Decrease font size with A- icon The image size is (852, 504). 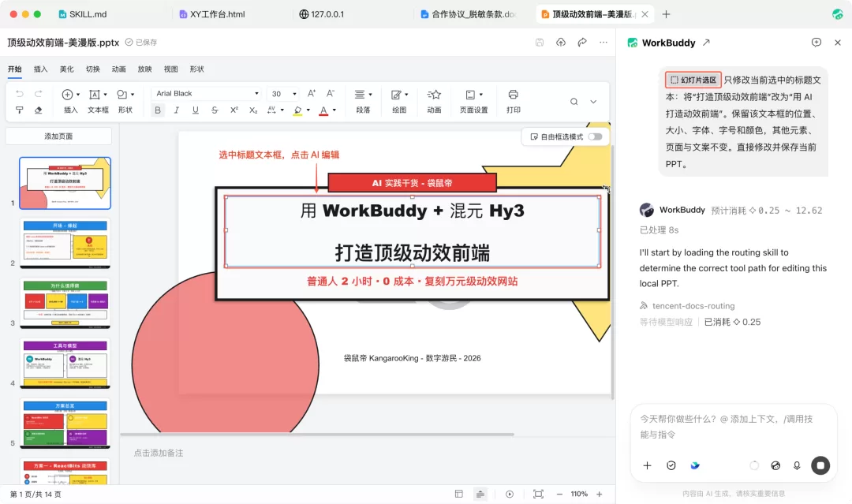tap(331, 93)
